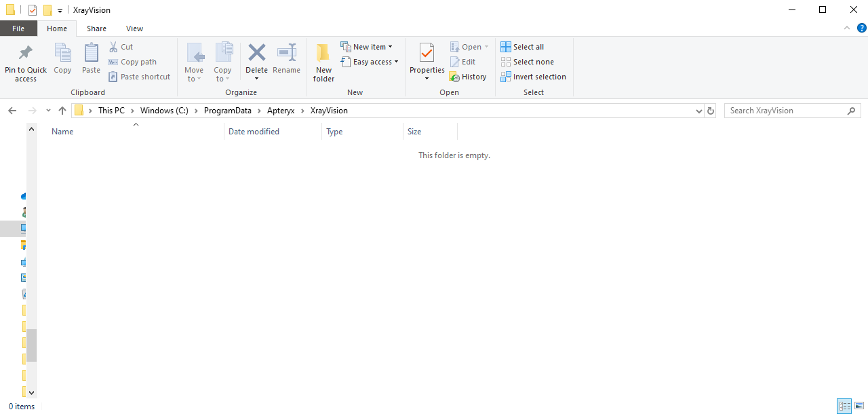This screenshot has width=868, height=414.
Task: Click Apteryx in address path
Action: [x=281, y=111]
